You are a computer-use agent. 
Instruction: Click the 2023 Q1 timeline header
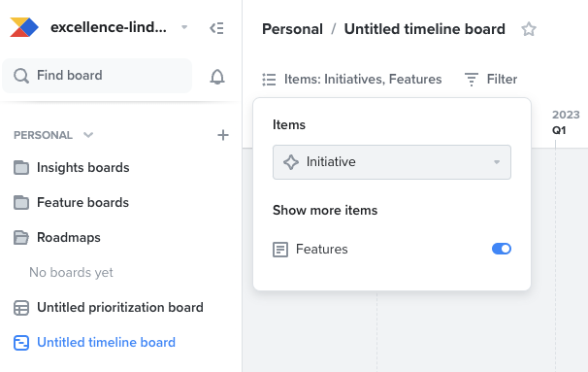point(566,122)
